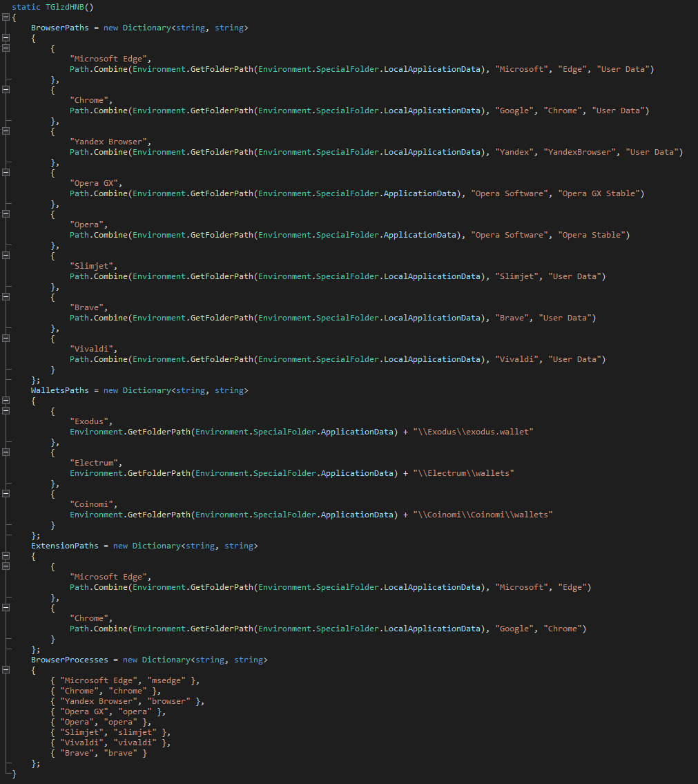This screenshot has width=698, height=784.
Task: Collapse the WalletsPaths dictionary initializer
Action: click(6, 401)
